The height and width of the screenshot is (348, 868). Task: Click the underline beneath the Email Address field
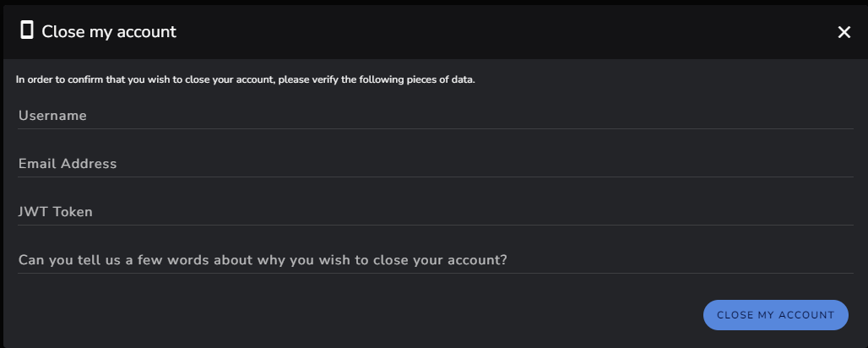pyautogui.click(x=435, y=177)
